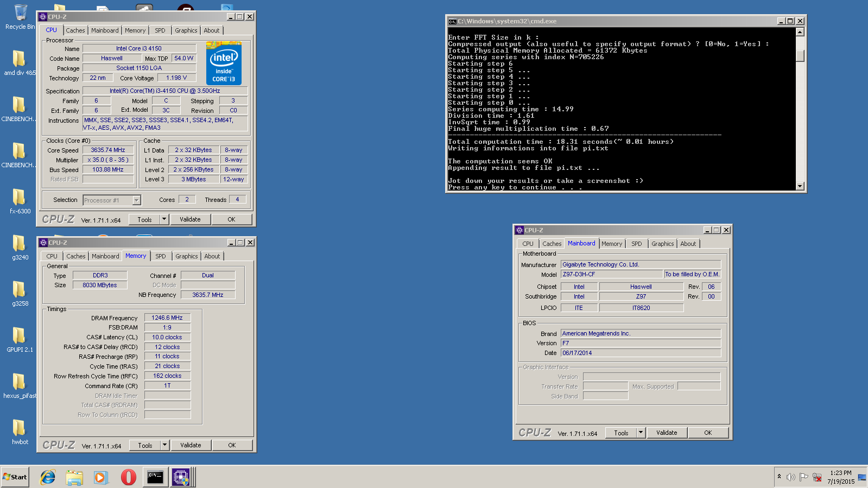This screenshot has width=868, height=488.
Task: Open the Mainboard CPU-Z window title icon
Action: click(519, 230)
